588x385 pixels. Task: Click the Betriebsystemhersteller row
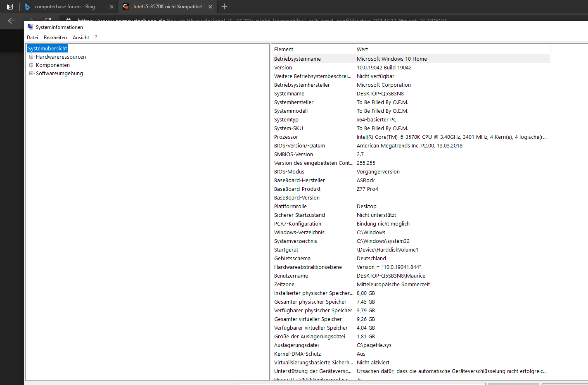411,85
